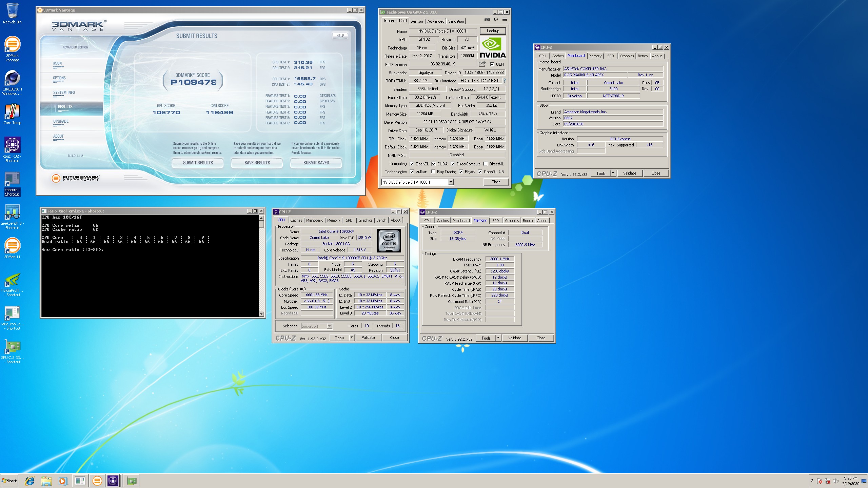Open the cpuz_x32 shortcut on the desktop
868x488 pixels.
12,149
